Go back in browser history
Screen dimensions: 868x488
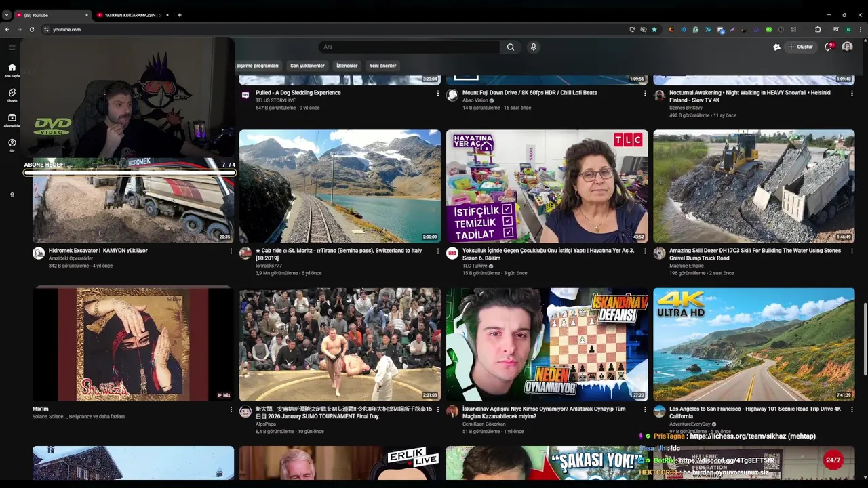pyautogui.click(x=7, y=29)
